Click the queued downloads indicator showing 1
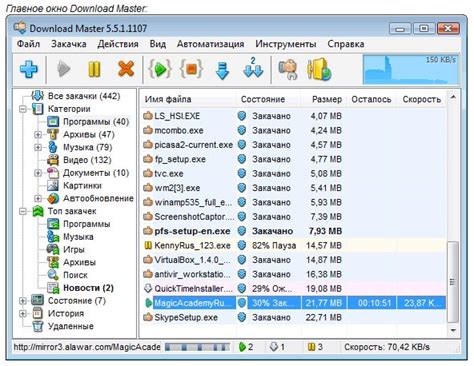The image size is (474, 366). tap(277, 347)
